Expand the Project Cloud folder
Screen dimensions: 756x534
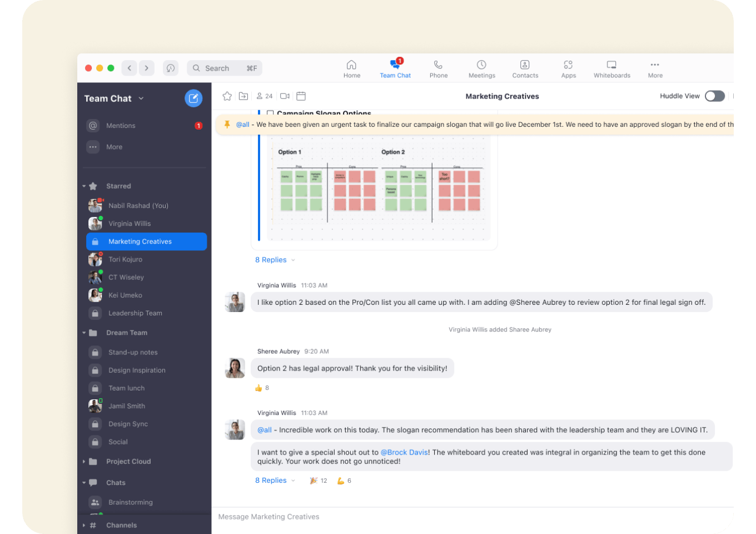tap(84, 462)
